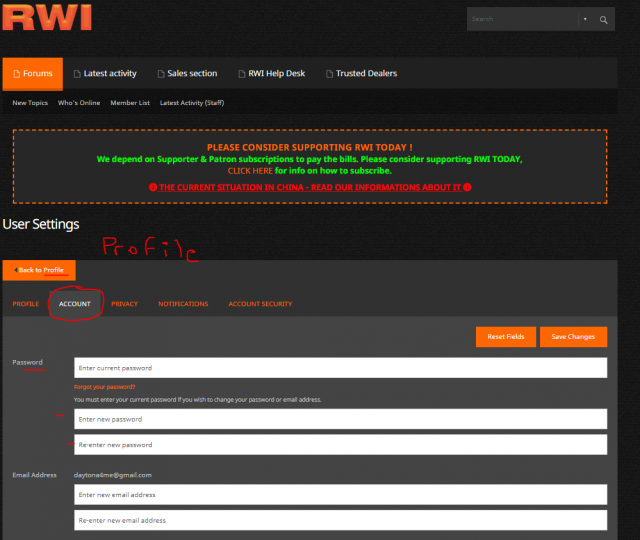Click the CLICK HERE subscribe link

click(250, 171)
